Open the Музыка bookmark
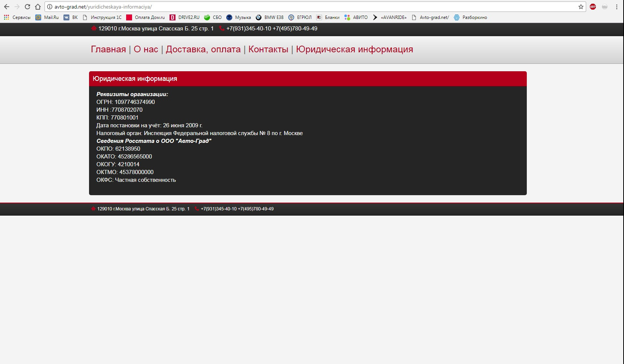 tap(239, 17)
